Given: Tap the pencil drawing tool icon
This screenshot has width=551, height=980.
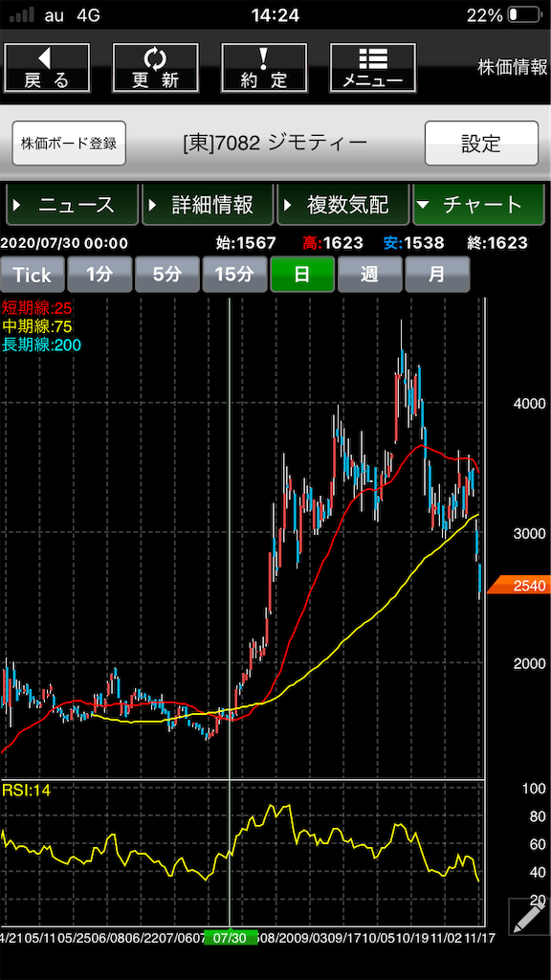Looking at the screenshot, I should (x=528, y=916).
